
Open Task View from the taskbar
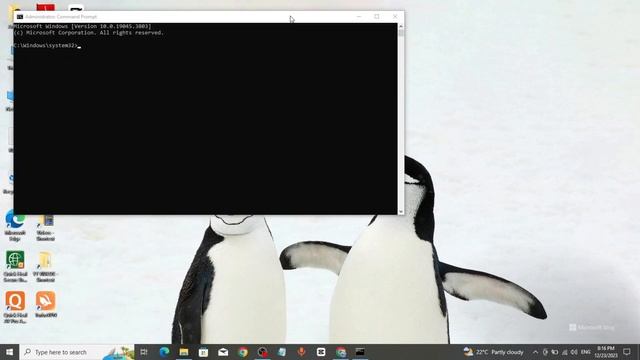pos(144,352)
